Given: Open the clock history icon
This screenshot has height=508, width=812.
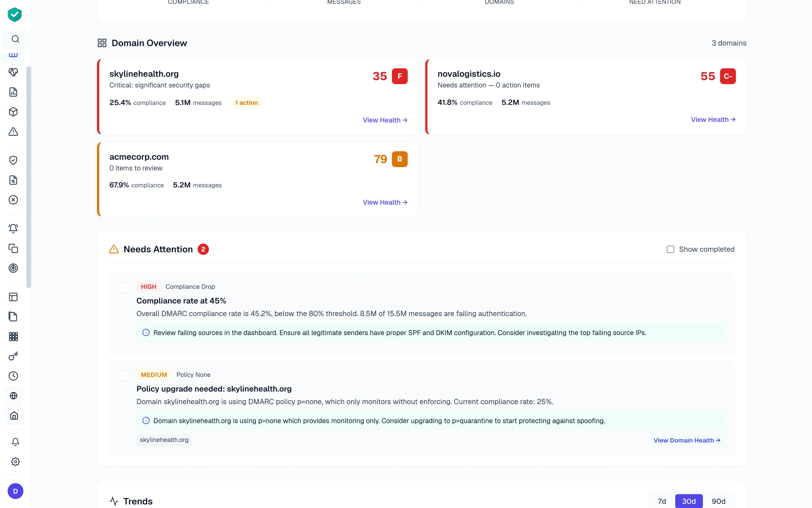Looking at the screenshot, I should click(x=13, y=376).
